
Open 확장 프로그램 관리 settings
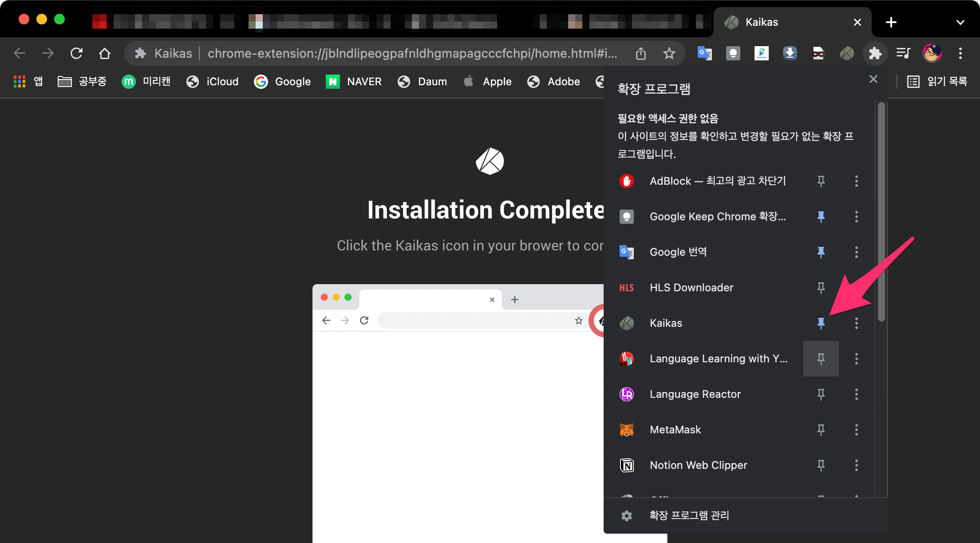pyautogui.click(x=689, y=515)
